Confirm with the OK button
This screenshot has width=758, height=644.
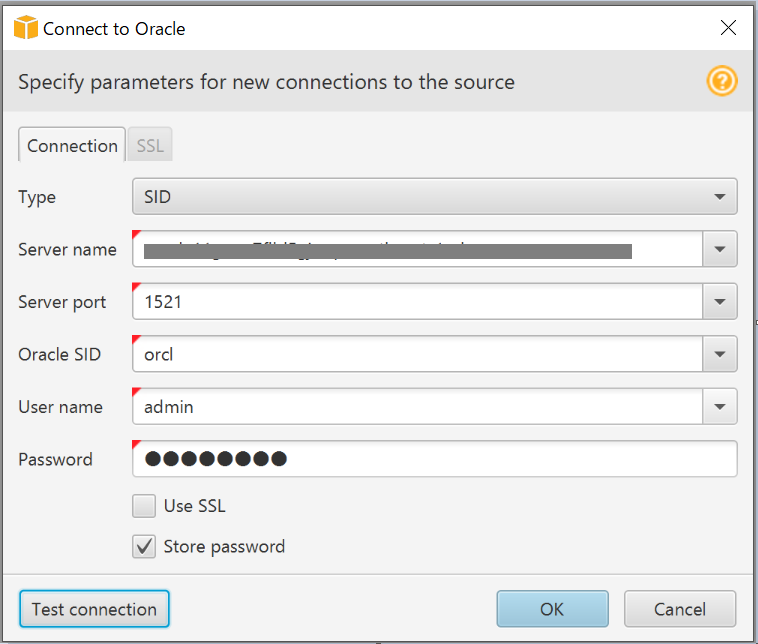pyautogui.click(x=552, y=609)
